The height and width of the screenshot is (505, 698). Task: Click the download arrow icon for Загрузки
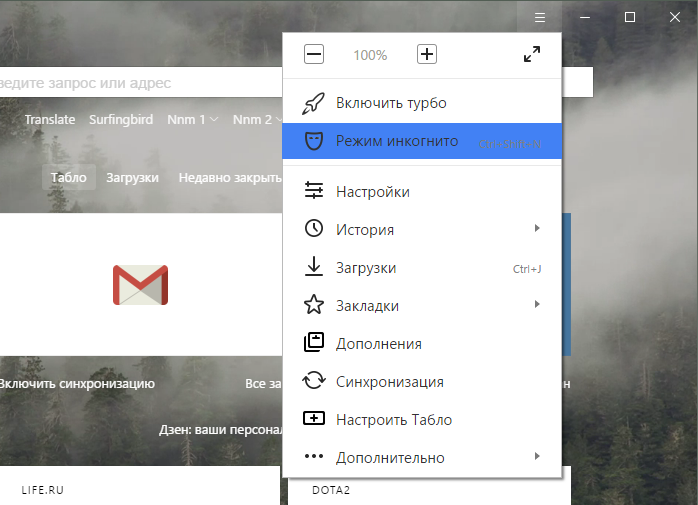click(x=314, y=266)
